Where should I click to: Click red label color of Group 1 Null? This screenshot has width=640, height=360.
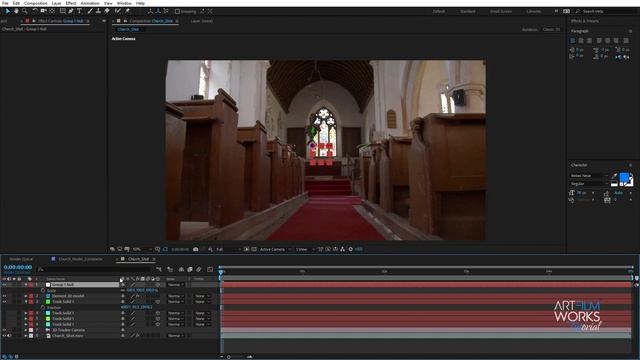(31, 284)
